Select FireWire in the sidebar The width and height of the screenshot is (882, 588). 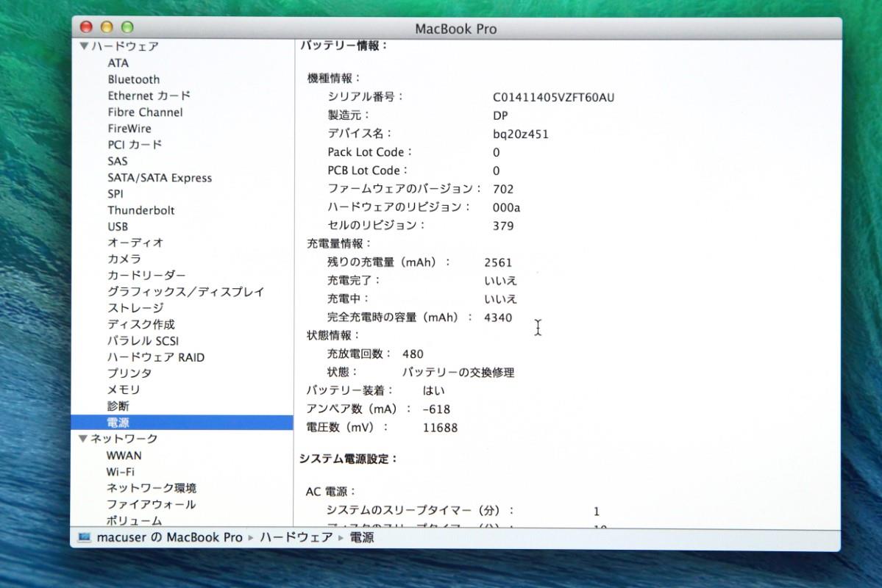129,128
